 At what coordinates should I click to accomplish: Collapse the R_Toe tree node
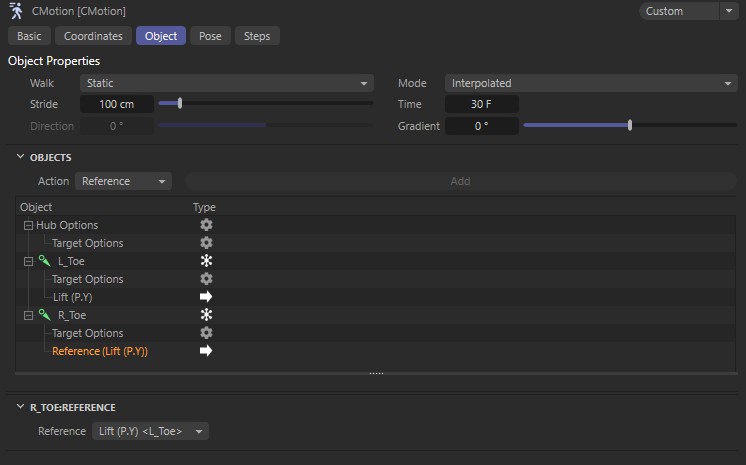tap(29, 316)
